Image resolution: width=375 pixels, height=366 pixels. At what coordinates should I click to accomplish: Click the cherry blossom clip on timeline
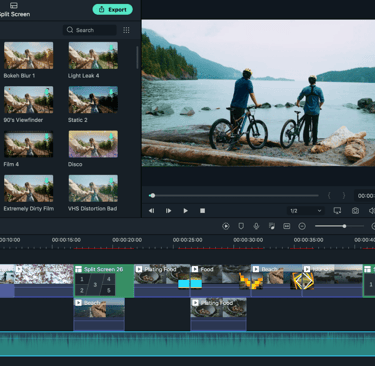pos(44,281)
